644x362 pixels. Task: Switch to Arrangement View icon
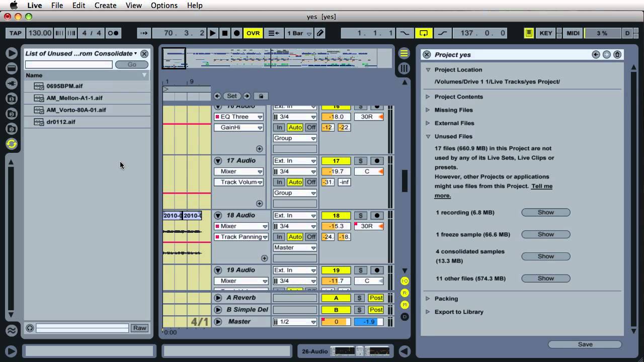pos(404,53)
